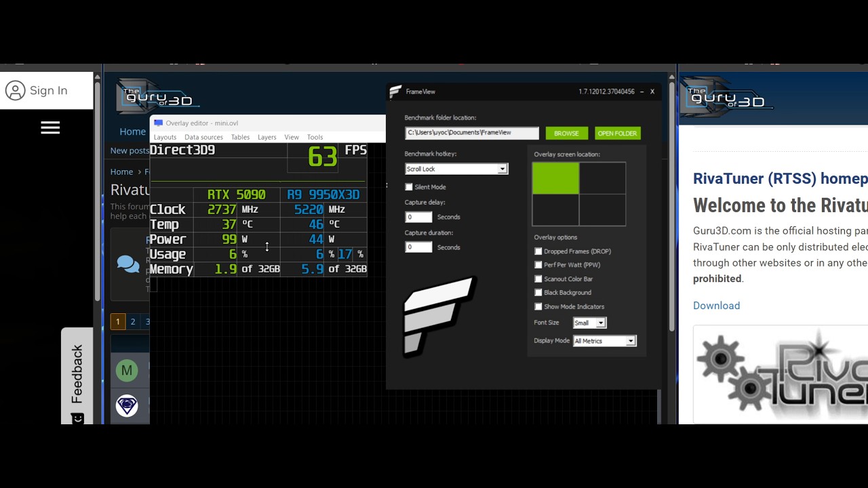This screenshot has height=488, width=868.
Task: Select the Memory row label in overlay
Action: (172, 269)
